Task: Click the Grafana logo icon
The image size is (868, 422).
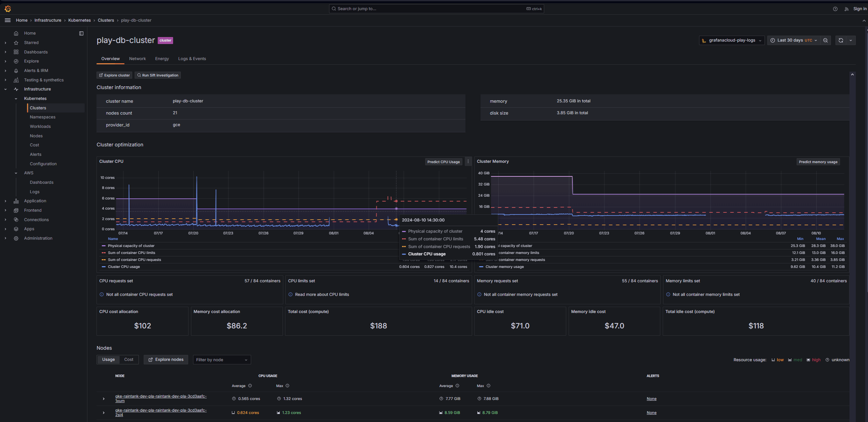Action: coord(8,9)
